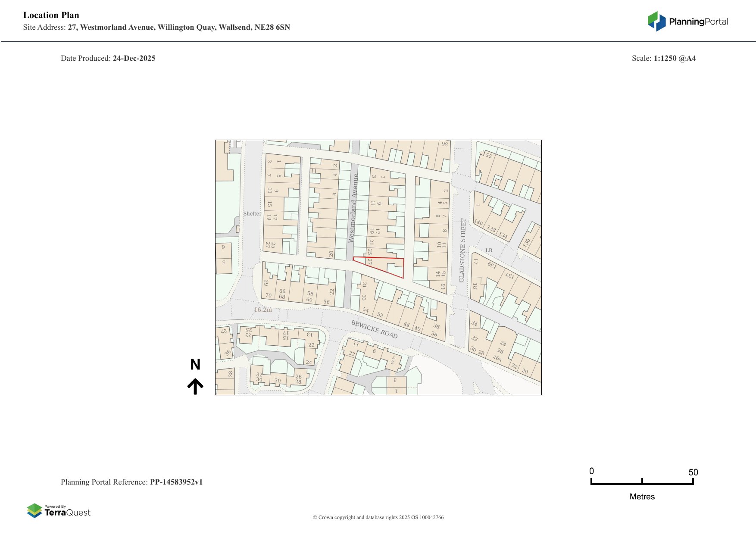This screenshot has height=535, width=756.
Task: Click the bold N compass letter
Action: [x=195, y=365]
